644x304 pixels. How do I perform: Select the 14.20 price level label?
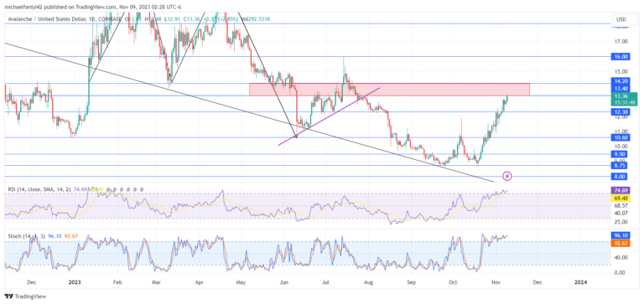(621, 81)
